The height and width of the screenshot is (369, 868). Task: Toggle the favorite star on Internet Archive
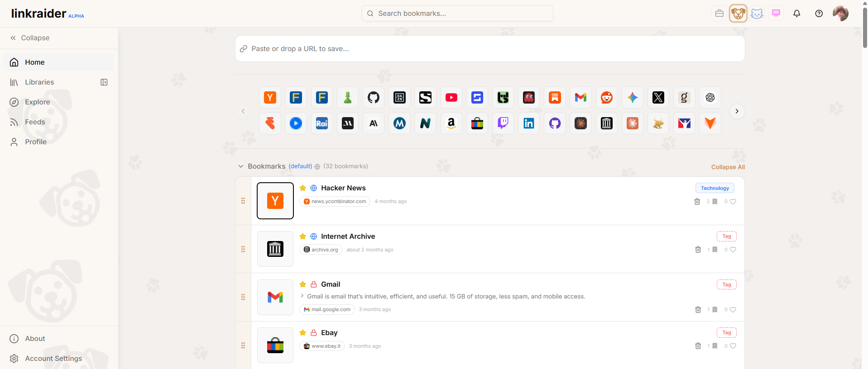pos(303,237)
